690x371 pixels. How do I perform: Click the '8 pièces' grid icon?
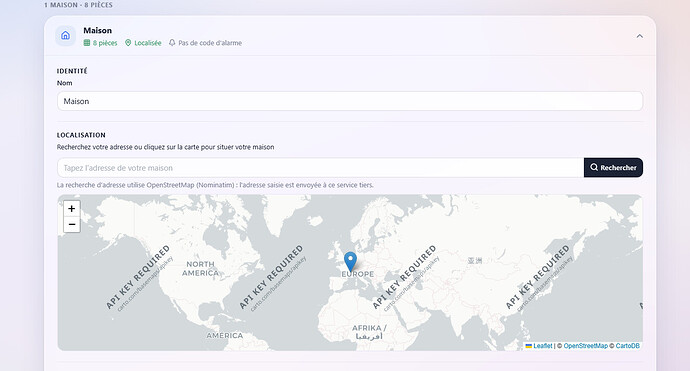tap(87, 43)
